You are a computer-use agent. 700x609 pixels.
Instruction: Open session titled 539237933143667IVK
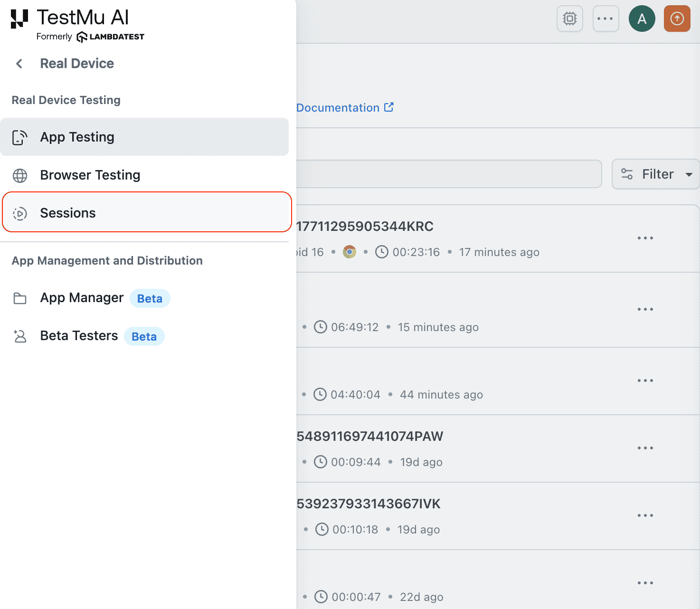pos(369,504)
